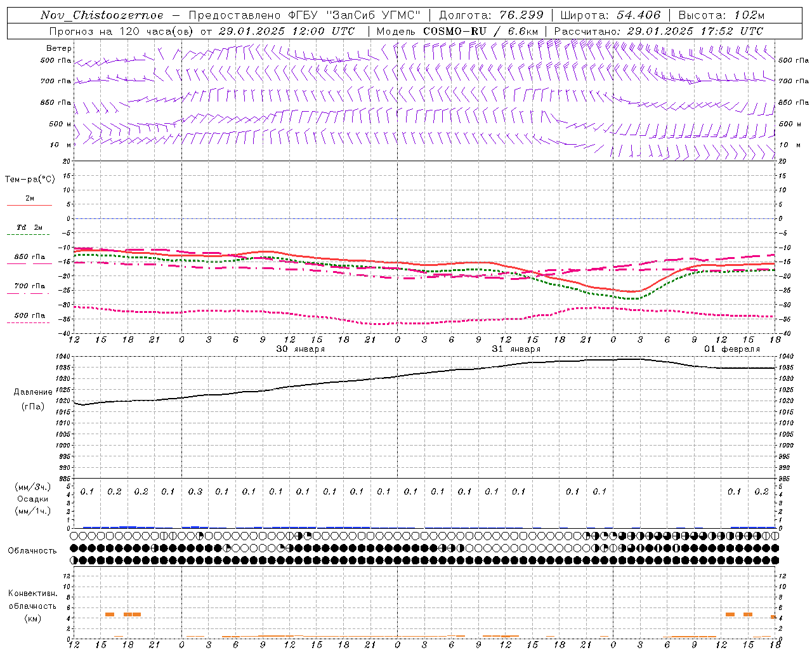The image size is (812, 650).
Task: Click the model name COSMO-RU / 6.6км
Action: click(x=480, y=31)
